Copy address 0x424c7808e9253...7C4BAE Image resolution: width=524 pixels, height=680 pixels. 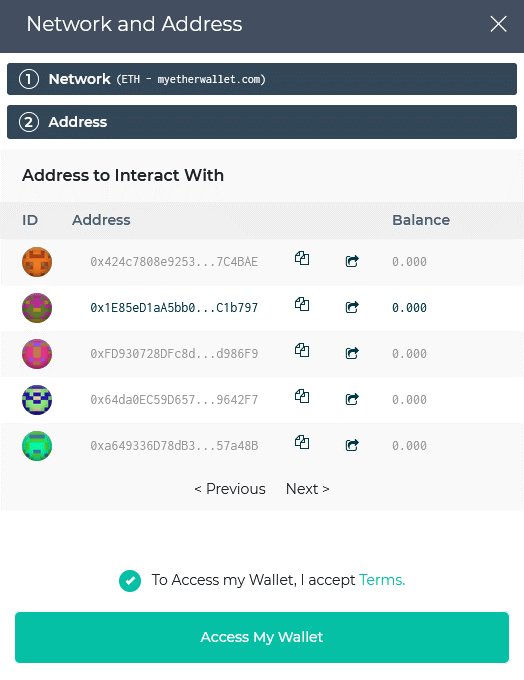302,258
